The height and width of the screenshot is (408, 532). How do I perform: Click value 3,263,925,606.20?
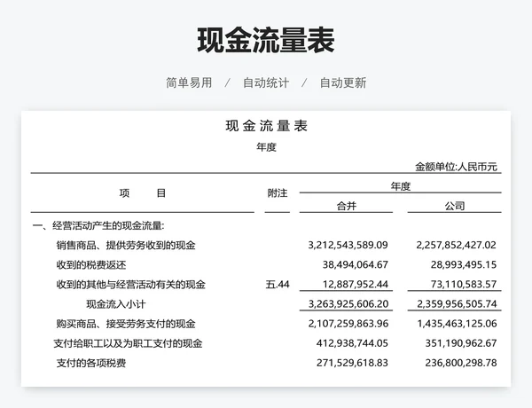pyautogui.click(x=348, y=304)
